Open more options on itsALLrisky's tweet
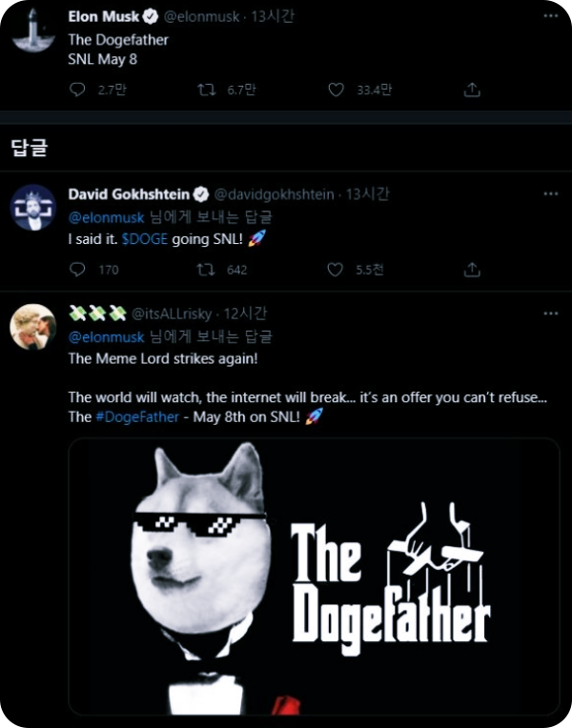The height and width of the screenshot is (728, 572). click(x=551, y=313)
